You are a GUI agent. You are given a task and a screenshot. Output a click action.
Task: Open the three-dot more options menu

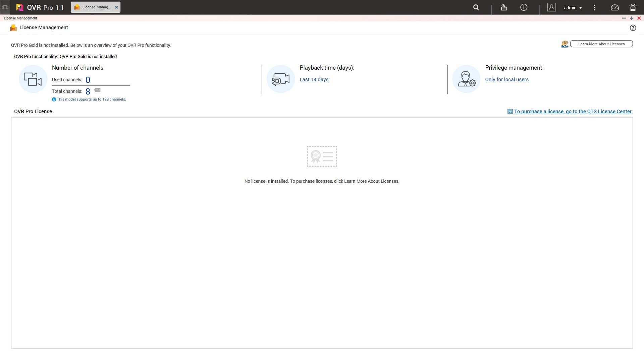coord(594,7)
